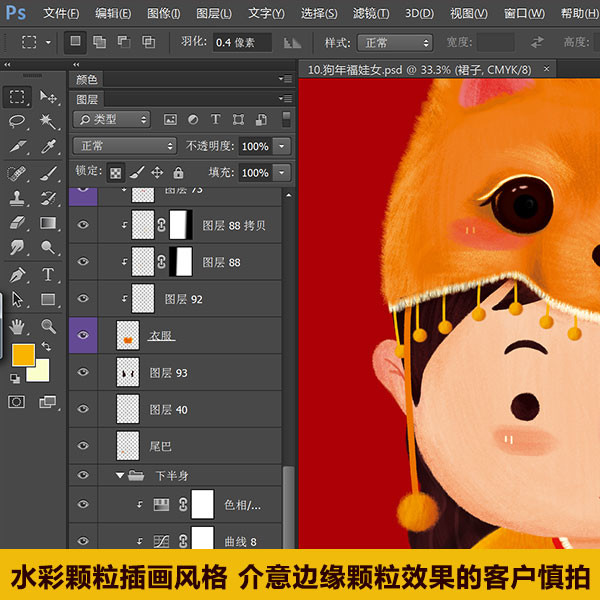This screenshot has height=600, width=600.
Task: Select the Zoom tool
Action: (48, 326)
